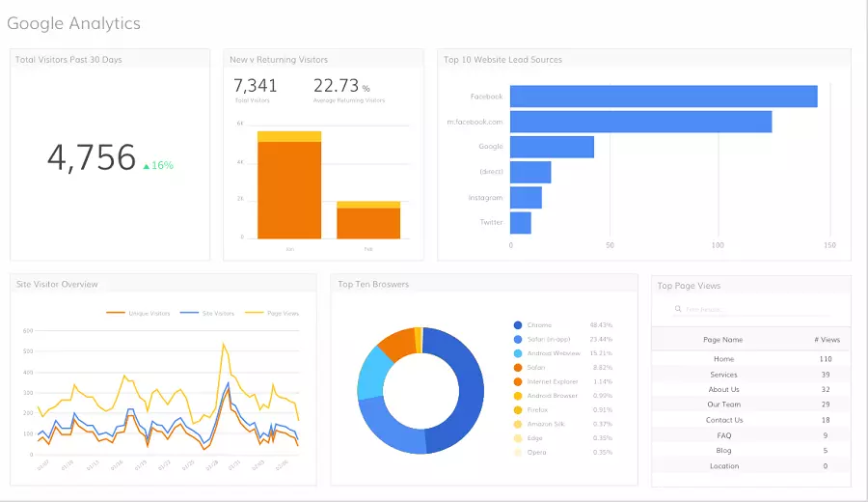Select the Contact Us page row
The height and width of the screenshot is (502, 868).
tap(751, 420)
